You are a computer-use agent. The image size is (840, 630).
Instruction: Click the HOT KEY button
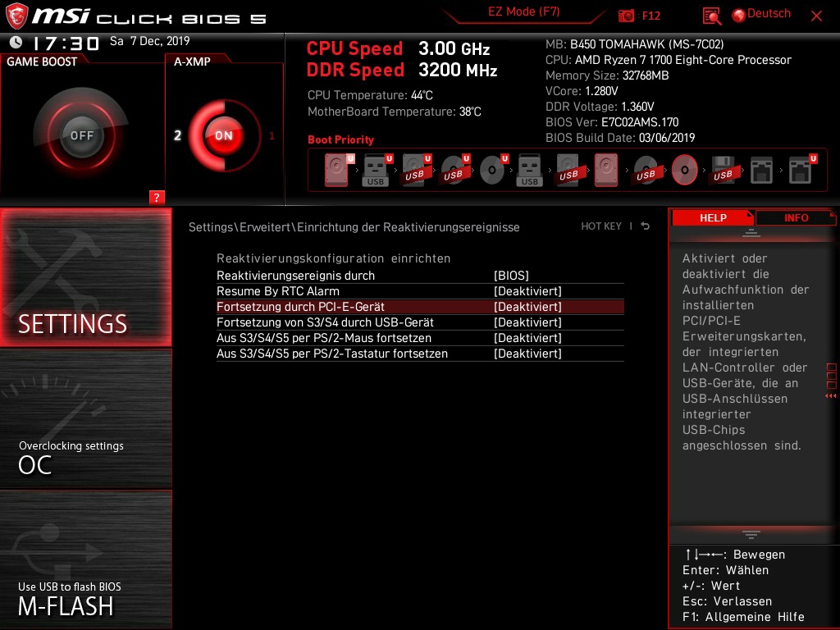coord(601,226)
